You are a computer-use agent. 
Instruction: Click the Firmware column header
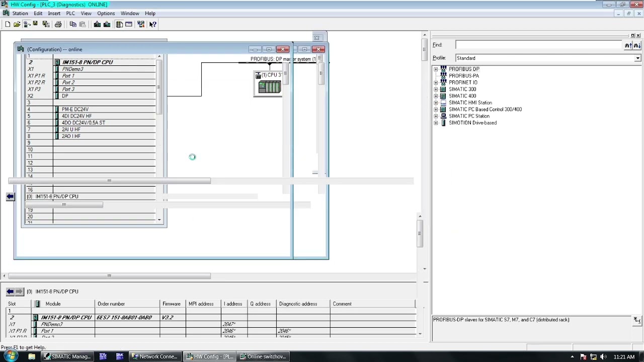[172, 304]
